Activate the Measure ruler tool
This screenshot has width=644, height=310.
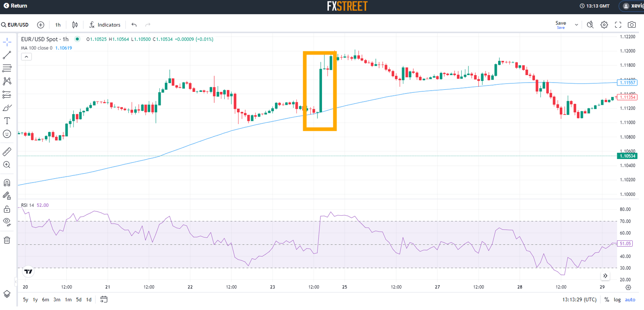[7, 151]
